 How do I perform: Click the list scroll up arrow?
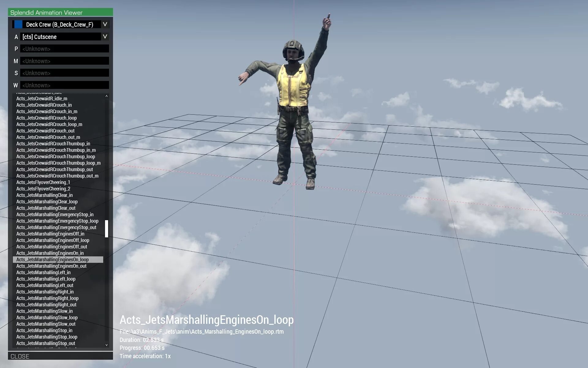(x=107, y=96)
